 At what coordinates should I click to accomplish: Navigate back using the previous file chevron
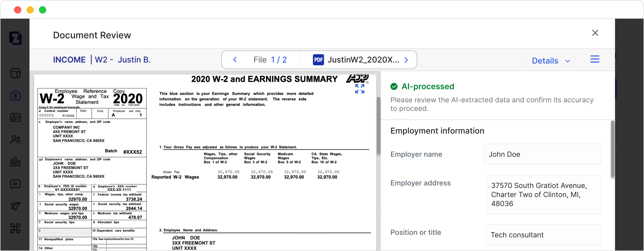click(234, 60)
